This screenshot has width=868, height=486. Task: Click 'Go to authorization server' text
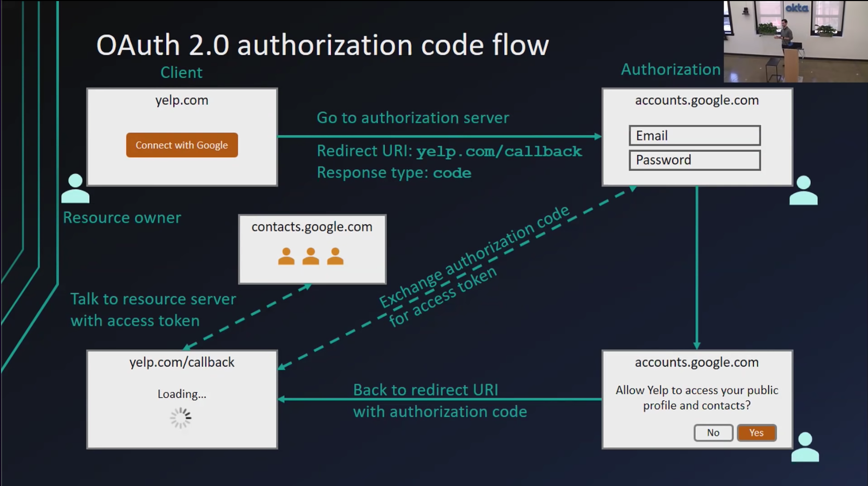tap(413, 117)
